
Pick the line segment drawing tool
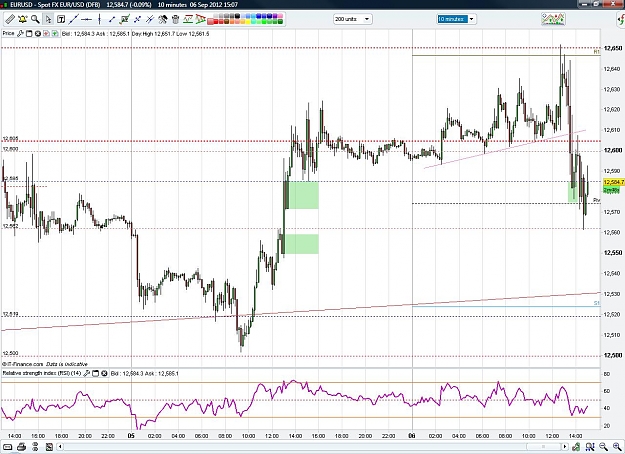[112, 19]
